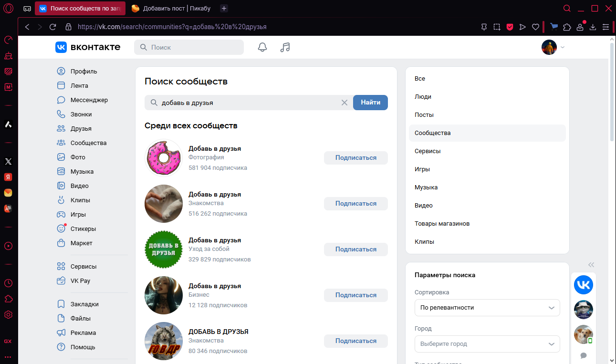Screen dimensions: 616x364
Task: Expand the sorting dropdown 'По релевантности'
Action: click(487, 308)
